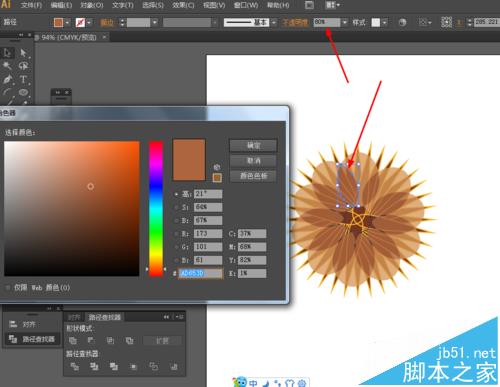Enable the 仅限 Web 颜色 checkbox

pos(8,287)
